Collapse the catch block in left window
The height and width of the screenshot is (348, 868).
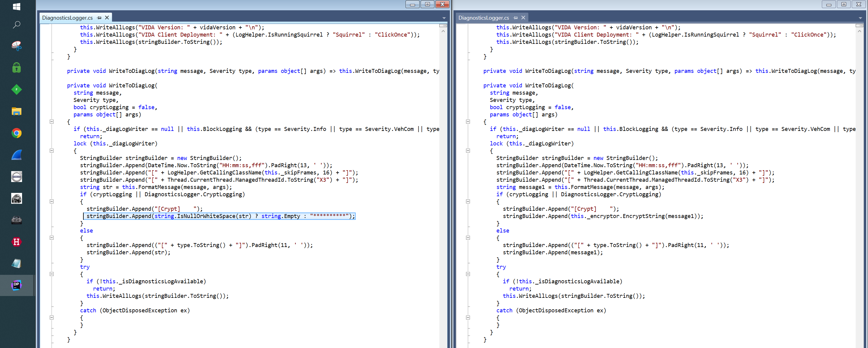tap(52, 318)
